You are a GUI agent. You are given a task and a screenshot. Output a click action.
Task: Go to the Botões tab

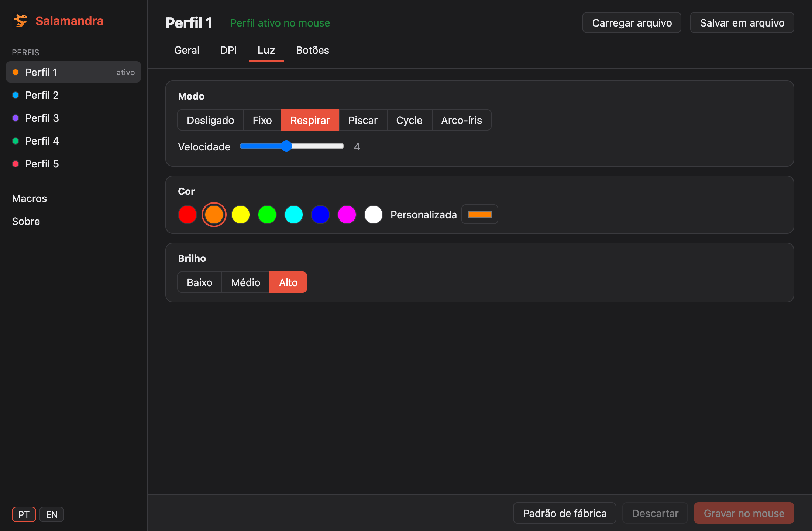(x=313, y=50)
